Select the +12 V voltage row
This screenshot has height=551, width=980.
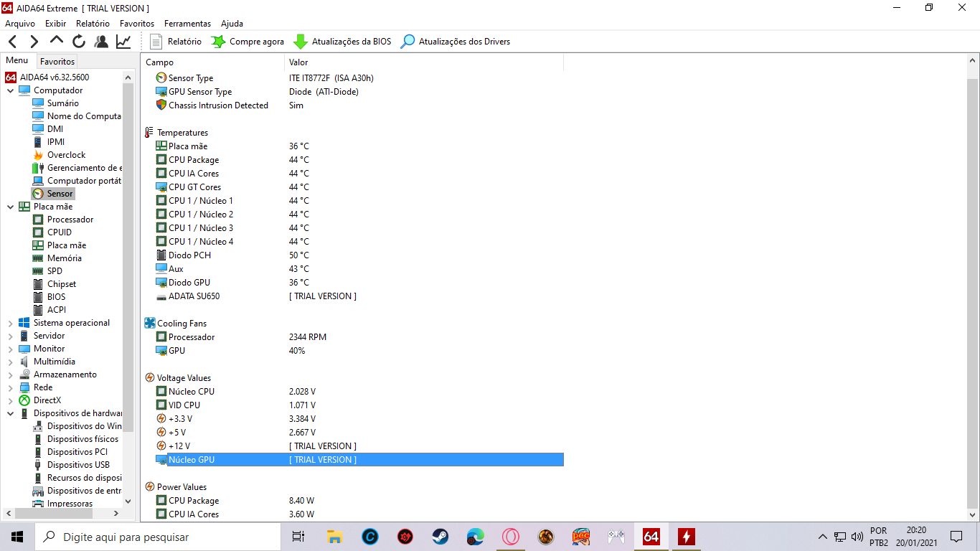(x=352, y=446)
